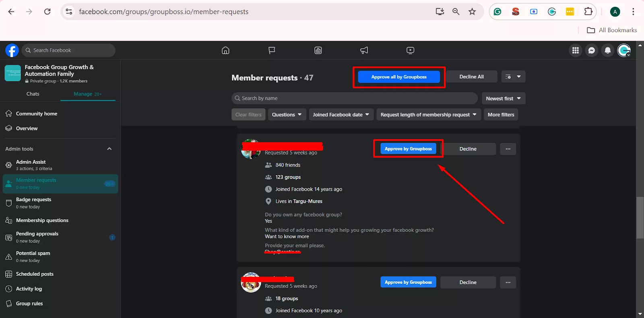Open Scheduled posts
The height and width of the screenshot is (318, 644).
tap(60, 274)
